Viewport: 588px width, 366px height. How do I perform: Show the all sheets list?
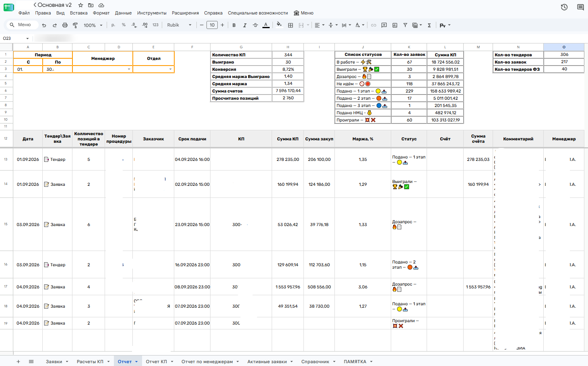pos(31,362)
